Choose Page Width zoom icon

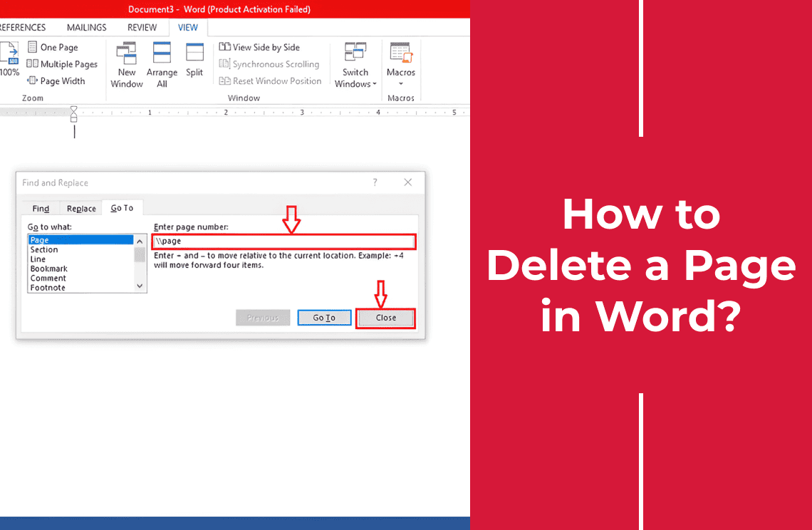point(33,81)
